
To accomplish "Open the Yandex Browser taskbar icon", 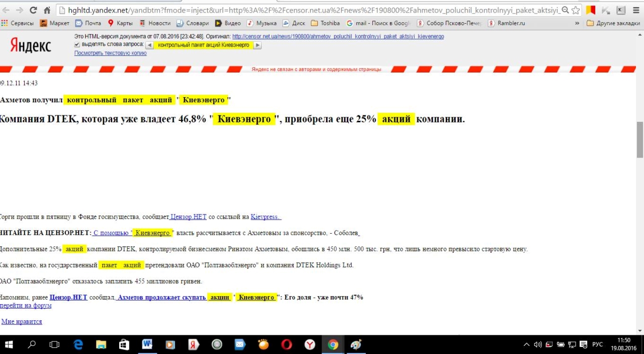I will click(310, 344).
